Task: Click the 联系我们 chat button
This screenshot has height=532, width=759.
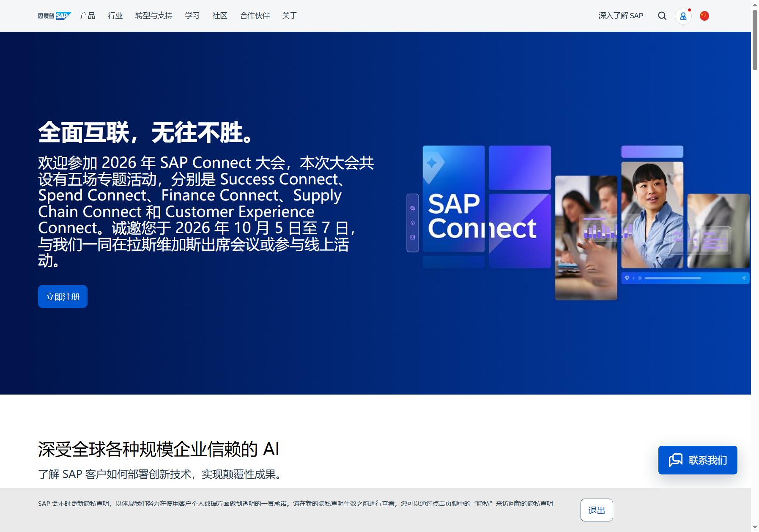Action: click(x=698, y=460)
